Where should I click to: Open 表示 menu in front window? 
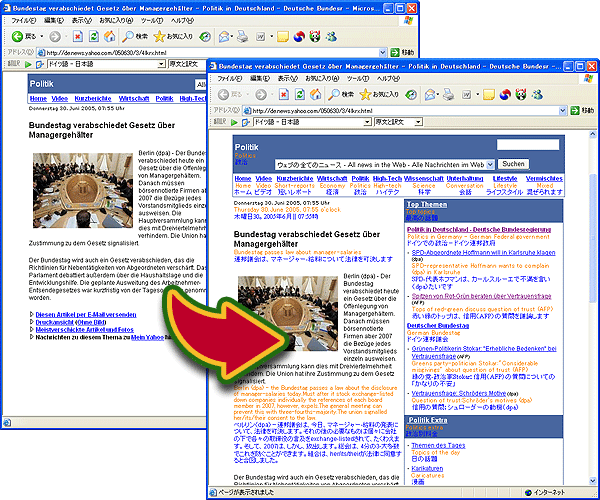click(287, 78)
